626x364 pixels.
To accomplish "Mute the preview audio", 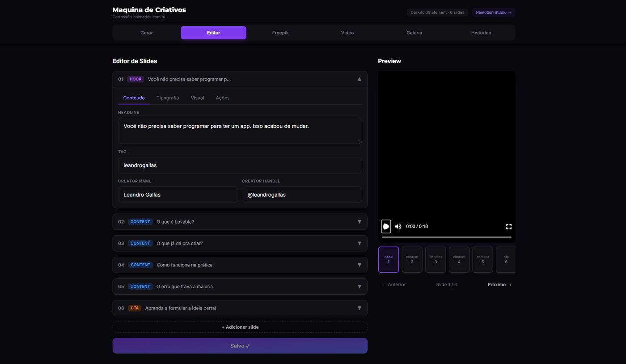I will pos(398,226).
